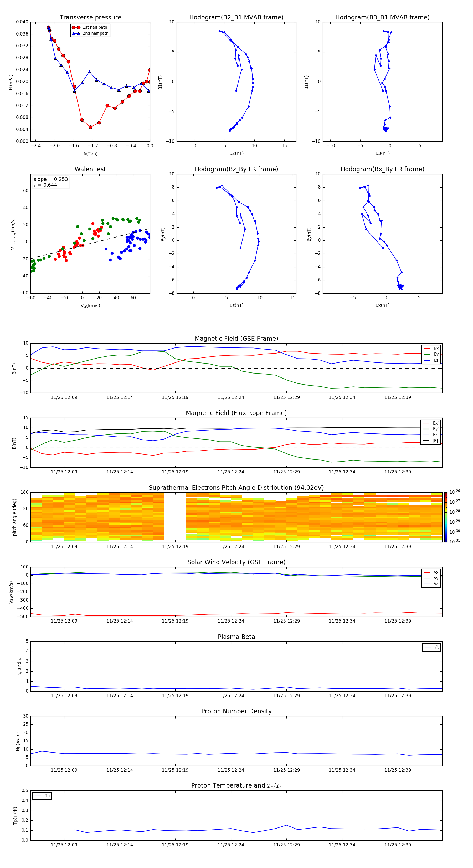Click the 'A(T·m)' x-axis label
Viewport: 473px width, 868px height.
pyautogui.click(x=90, y=154)
